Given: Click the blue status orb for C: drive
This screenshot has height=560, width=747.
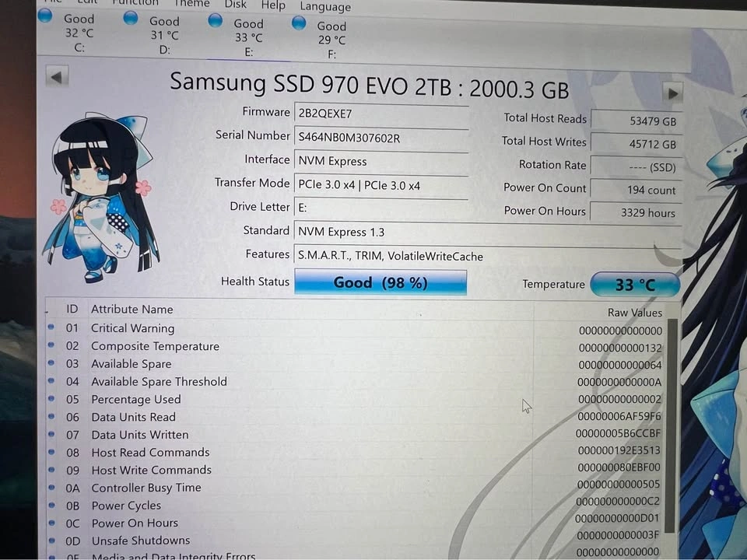Looking at the screenshot, I should point(45,16).
